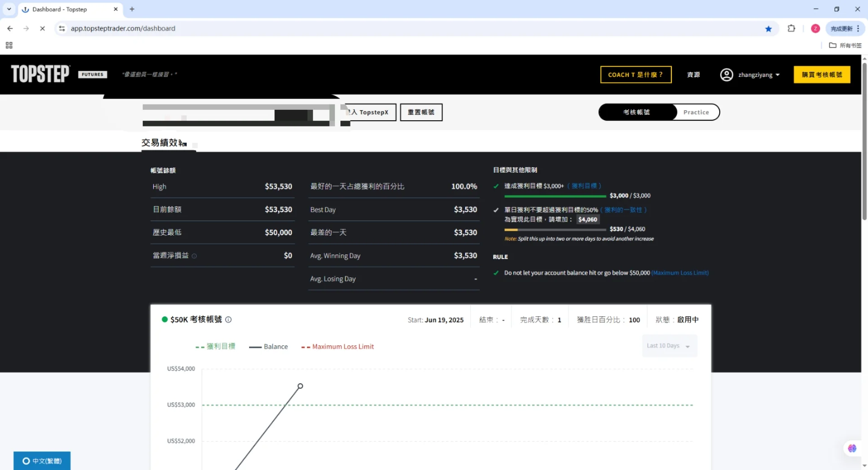Viewport: 868px width, 470px height.
Task: Click the $530 / $4,060 progress bar
Action: (x=555, y=230)
